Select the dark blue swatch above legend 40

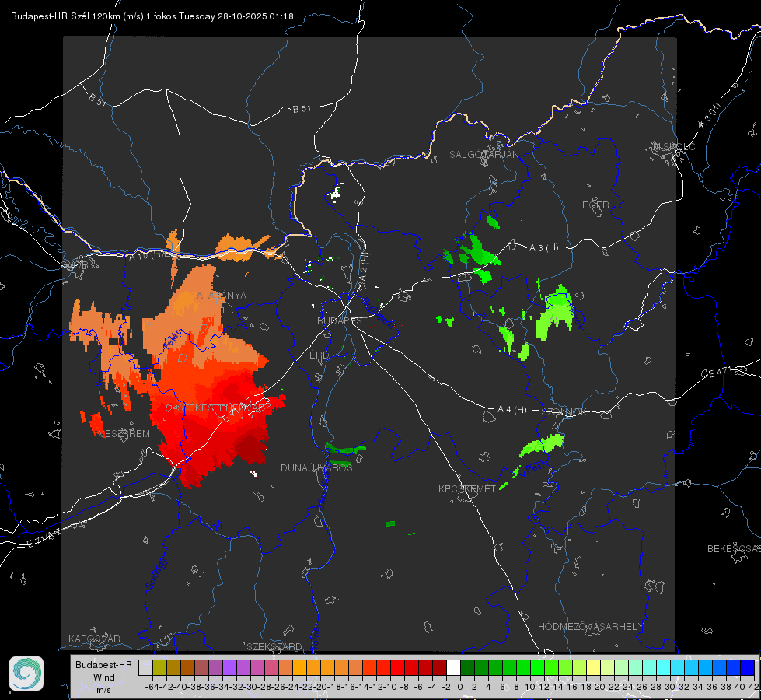[x=748, y=668]
